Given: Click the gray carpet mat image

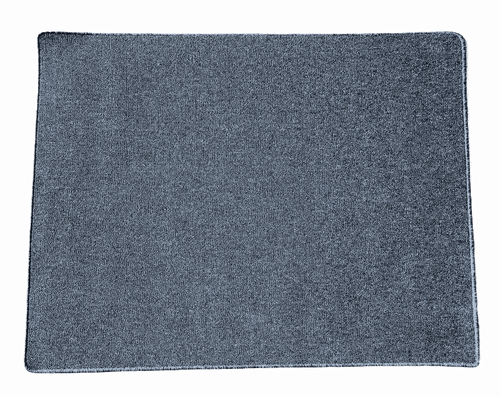Looking at the screenshot, I should [x=252, y=202].
